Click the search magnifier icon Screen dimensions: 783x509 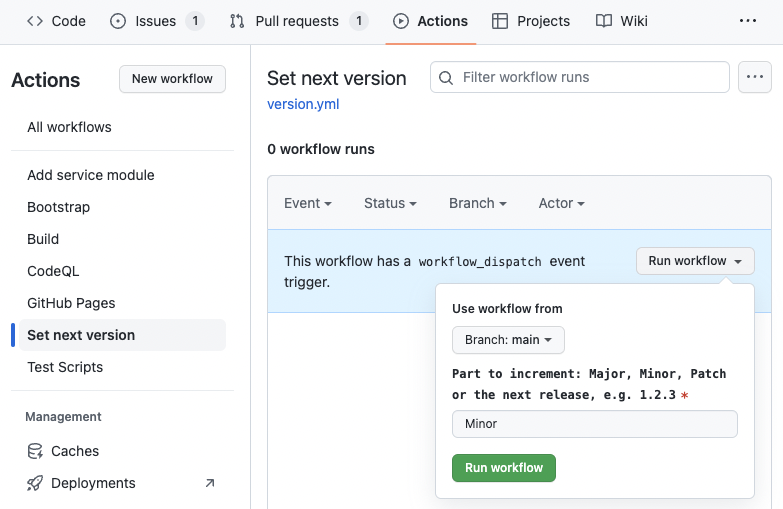click(446, 77)
